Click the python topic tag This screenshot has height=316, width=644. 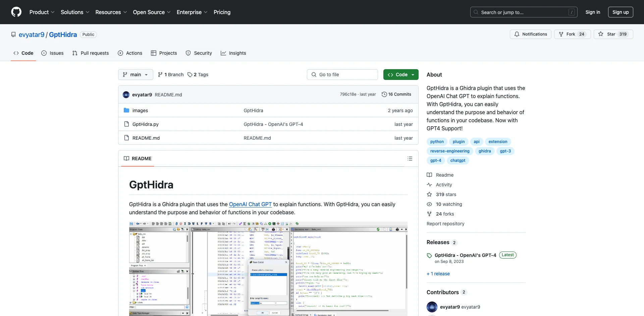tap(437, 142)
